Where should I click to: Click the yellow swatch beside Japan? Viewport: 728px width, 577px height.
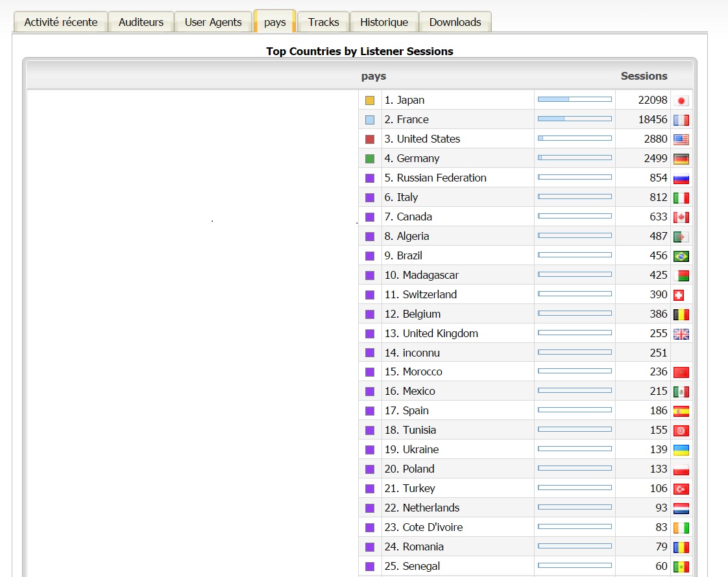pos(370,100)
